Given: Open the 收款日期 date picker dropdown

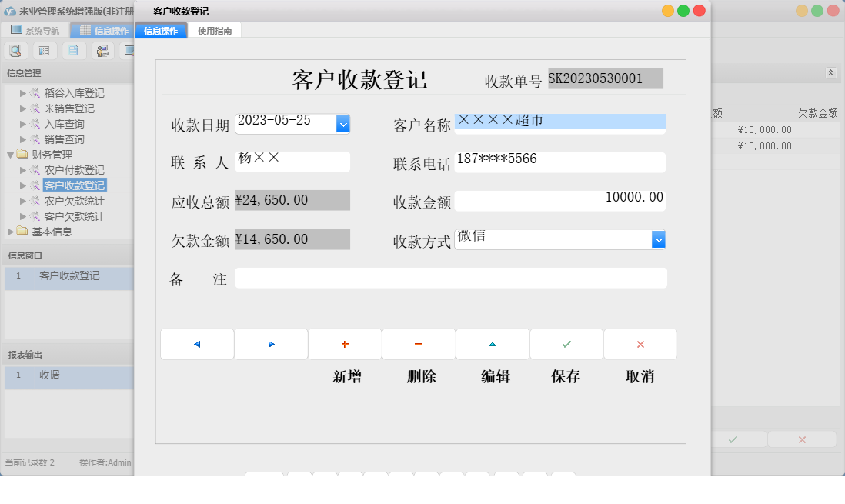Looking at the screenshot, I should coord(343,123).
